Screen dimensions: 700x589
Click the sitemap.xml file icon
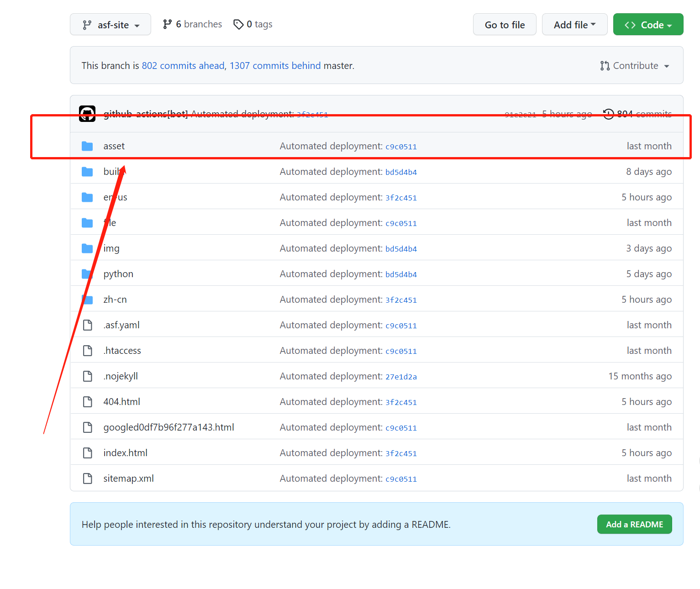click(x=87, y=479)
